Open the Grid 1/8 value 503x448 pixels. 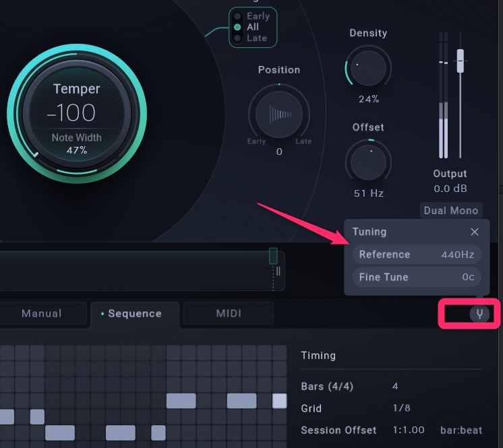[x=402, y=408]
